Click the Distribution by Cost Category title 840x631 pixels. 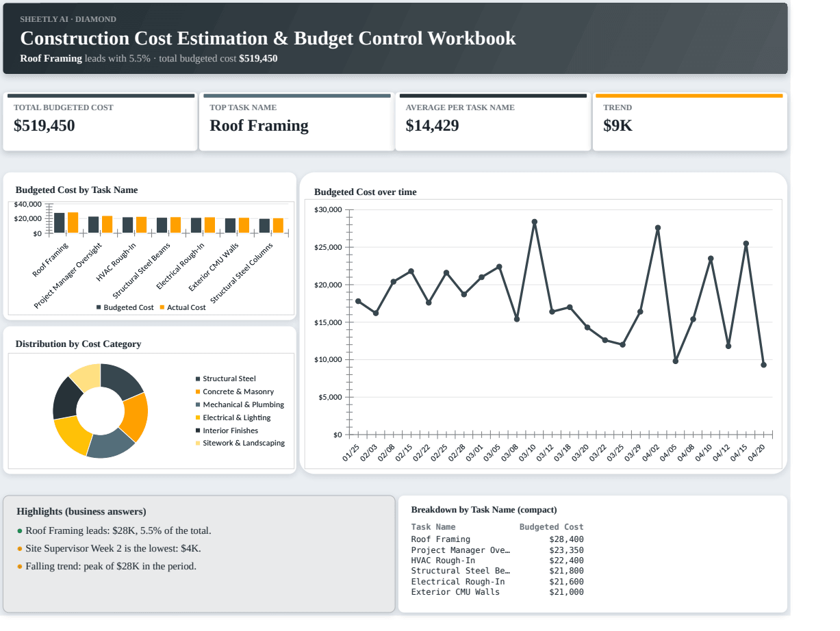[x=78, y=344]
